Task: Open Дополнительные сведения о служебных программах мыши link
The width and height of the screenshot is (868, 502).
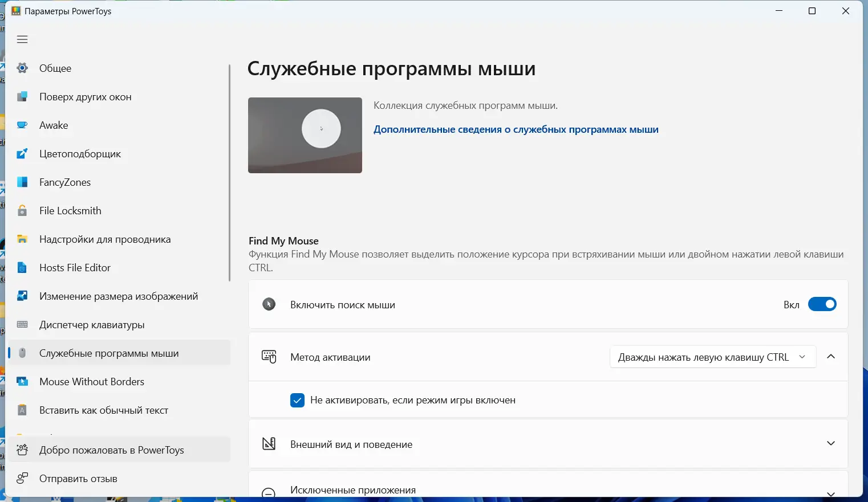Action: point(516,129)
